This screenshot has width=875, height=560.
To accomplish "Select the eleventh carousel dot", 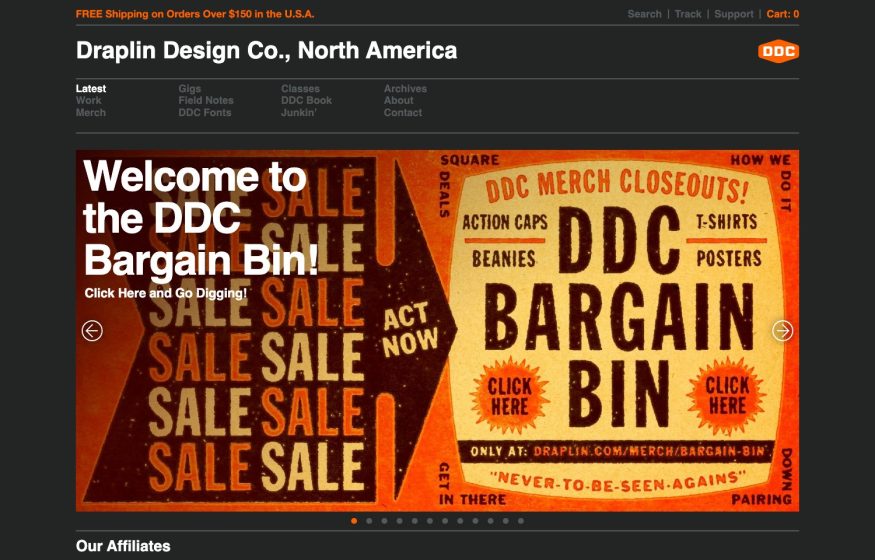I will (505, 521).
